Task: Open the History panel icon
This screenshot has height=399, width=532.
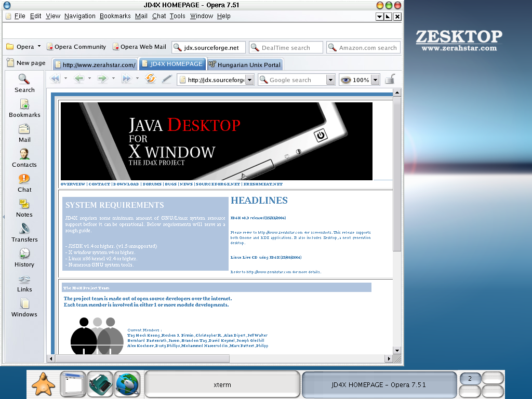Action: pyautogui.click(x=24, y=258)
